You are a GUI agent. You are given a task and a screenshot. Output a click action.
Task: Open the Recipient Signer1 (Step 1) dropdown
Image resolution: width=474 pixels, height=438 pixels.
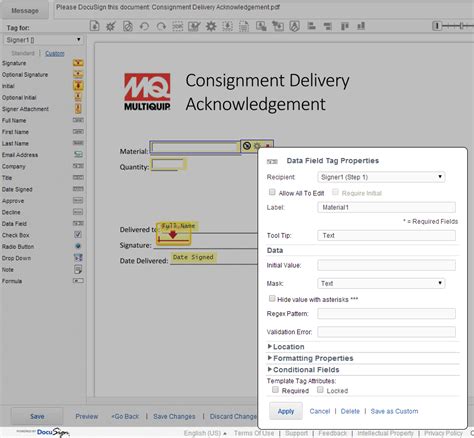[381, 177]
